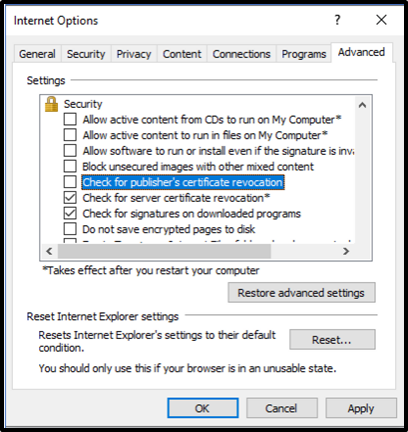Click the Reset... button
The height and width of the screenshot is (432, 408).
332,340
